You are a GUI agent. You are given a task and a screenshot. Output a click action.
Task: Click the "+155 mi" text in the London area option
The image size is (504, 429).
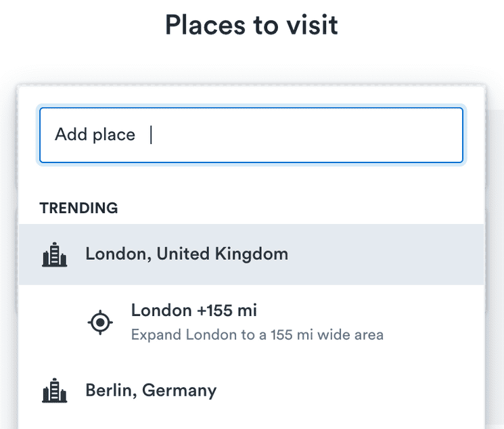[x=227, y=311]
